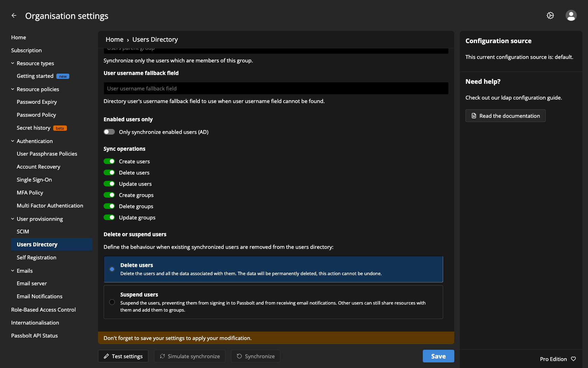
Task: Turn off the Delete groups toggle
Action: tap(109, 206)
